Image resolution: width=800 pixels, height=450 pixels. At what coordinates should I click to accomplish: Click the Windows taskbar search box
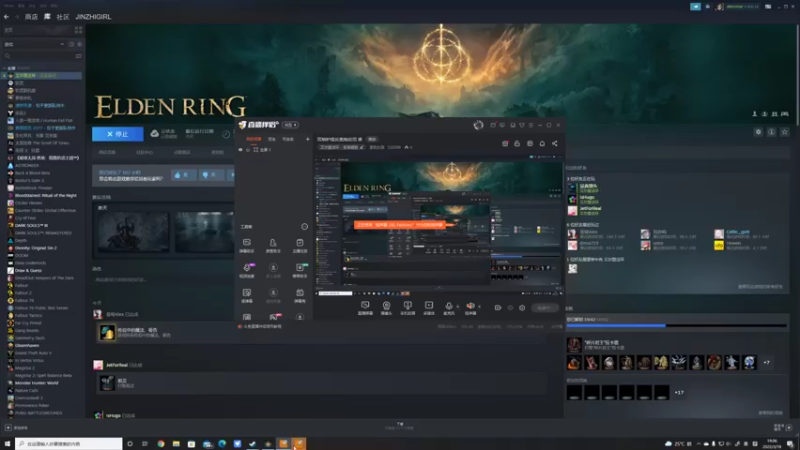point(68,443)
